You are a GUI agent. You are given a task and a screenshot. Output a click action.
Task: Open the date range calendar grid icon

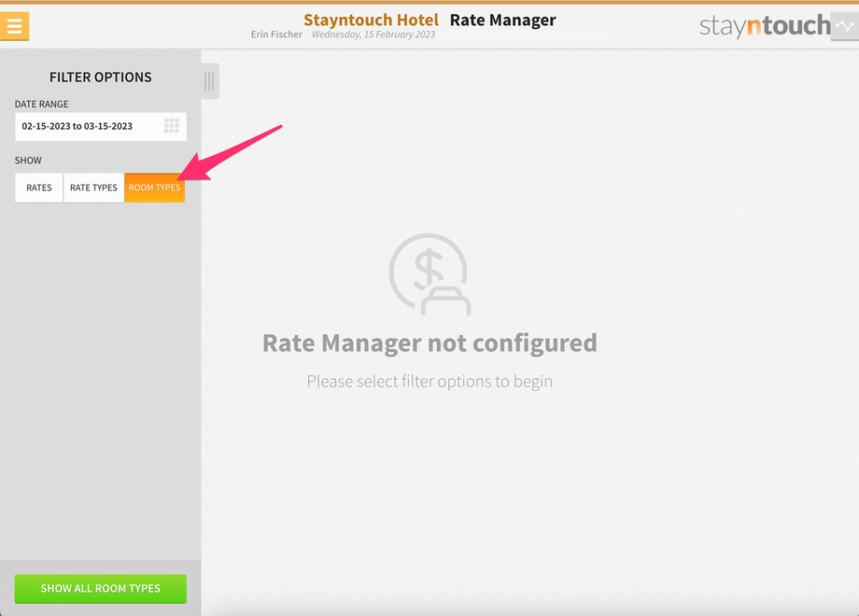(172, 126)
